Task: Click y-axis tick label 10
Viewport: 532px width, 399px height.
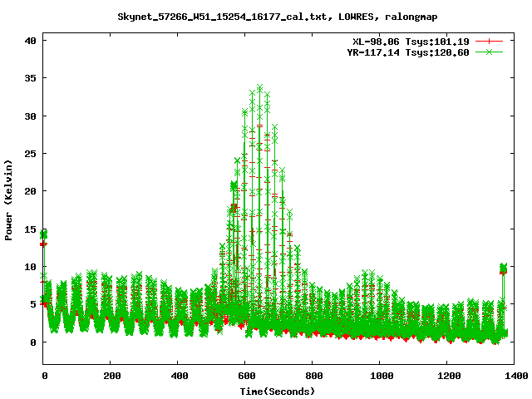Action: coord(30,267)
